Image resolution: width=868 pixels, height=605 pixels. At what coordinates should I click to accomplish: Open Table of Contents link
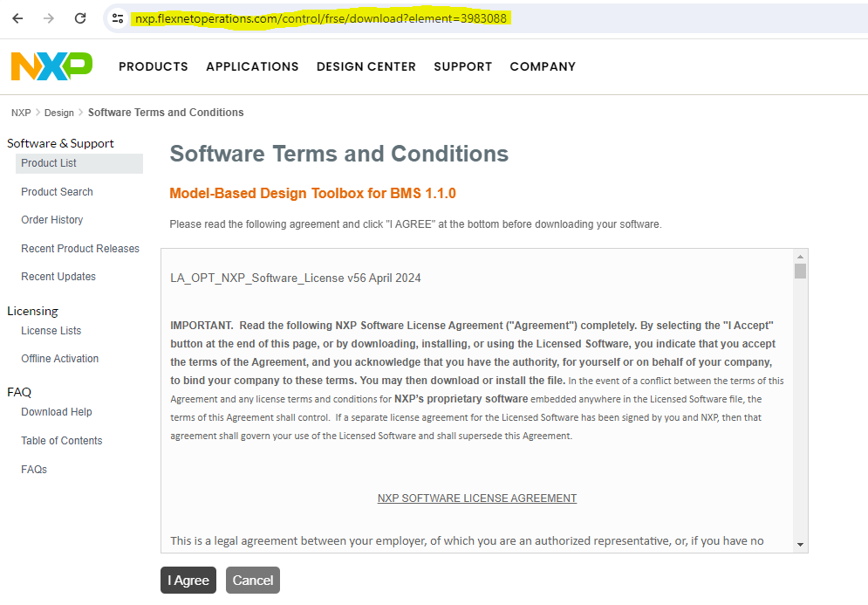(61, 441)
